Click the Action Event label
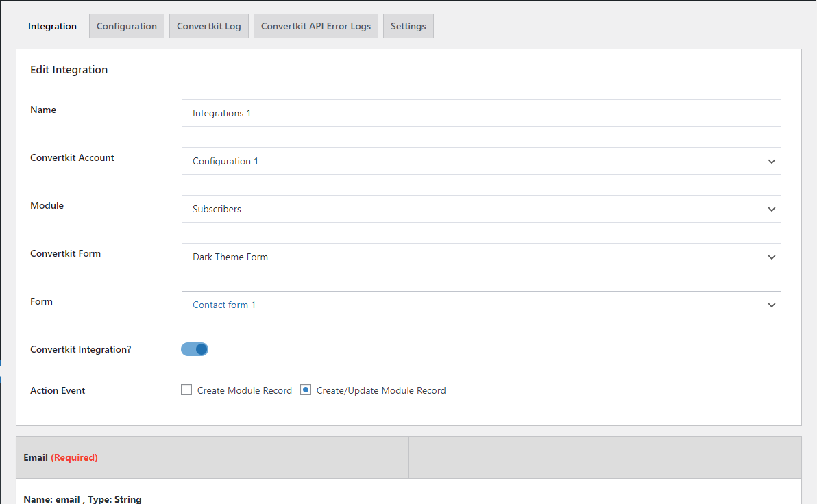The image size is (817, 504). point(58,390)
